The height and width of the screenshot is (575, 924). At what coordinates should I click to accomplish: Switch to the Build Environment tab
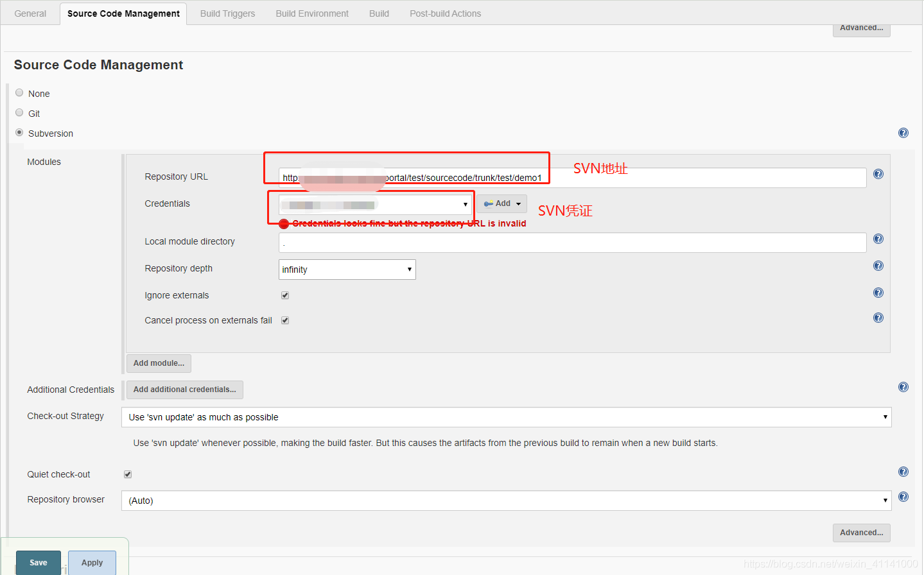[312, 13]
